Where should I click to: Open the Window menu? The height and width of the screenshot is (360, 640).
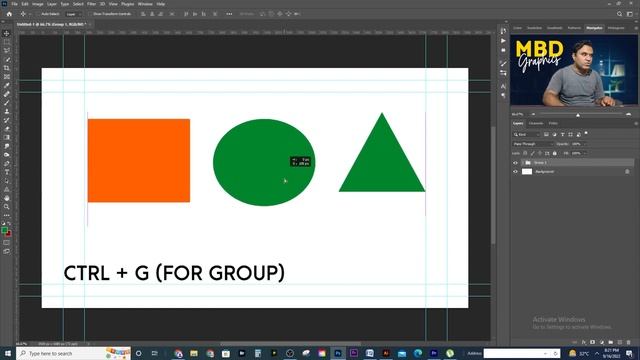[x=145, y=4]
